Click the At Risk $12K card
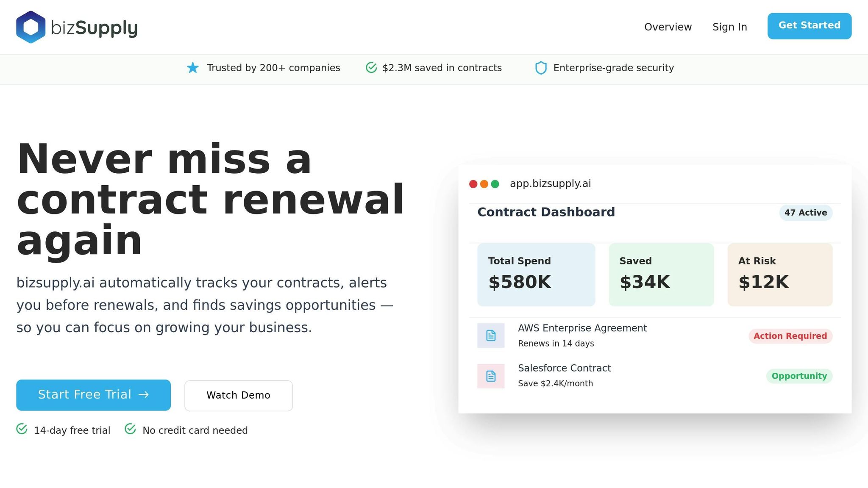 pos(780,274)
